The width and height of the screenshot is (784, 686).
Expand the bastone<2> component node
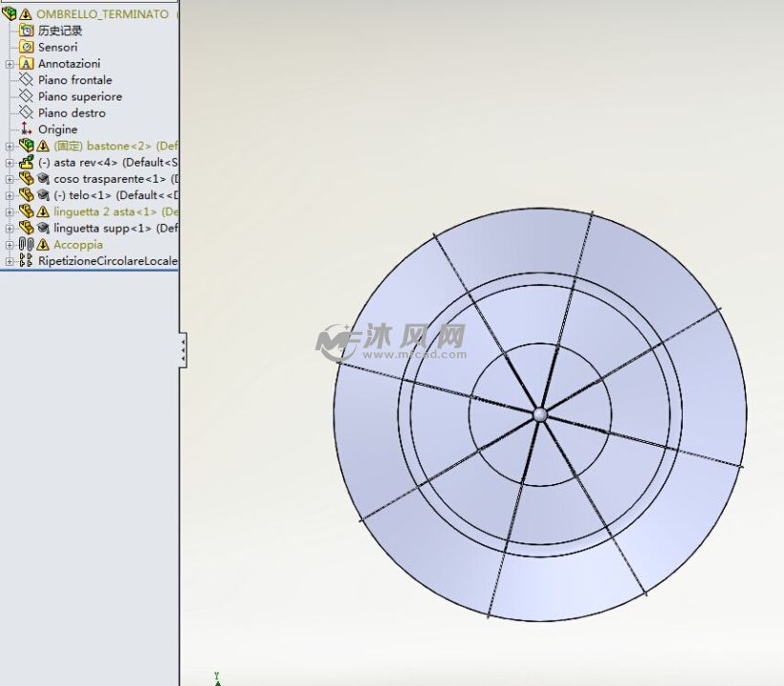8,145
